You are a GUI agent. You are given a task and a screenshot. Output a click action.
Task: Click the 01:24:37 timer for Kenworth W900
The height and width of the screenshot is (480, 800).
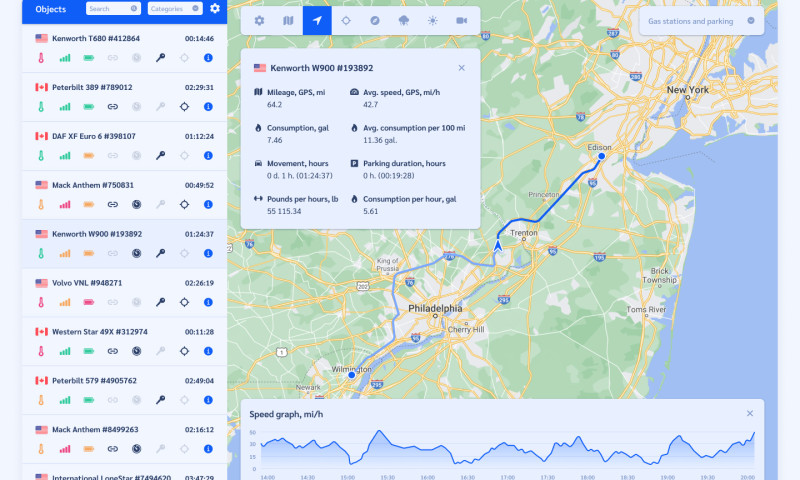click(199, 234)
